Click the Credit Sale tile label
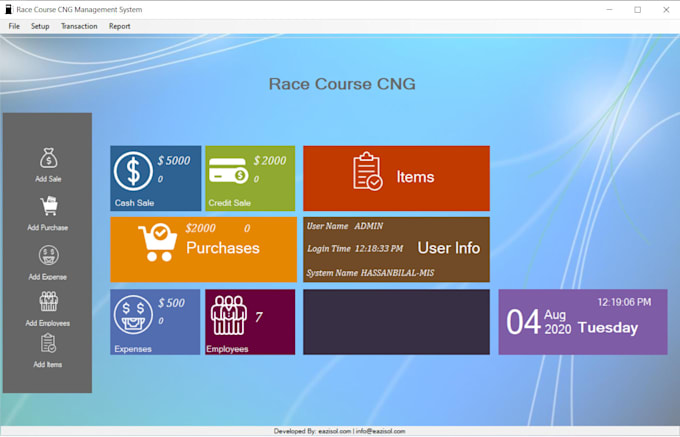The image size is (680, 437). click(229, 203)
